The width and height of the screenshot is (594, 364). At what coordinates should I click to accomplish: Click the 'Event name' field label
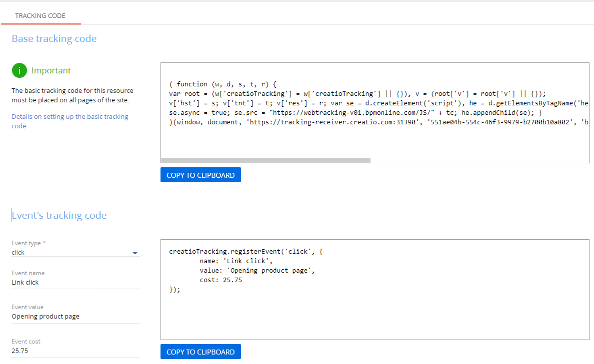tap(28, 273)
